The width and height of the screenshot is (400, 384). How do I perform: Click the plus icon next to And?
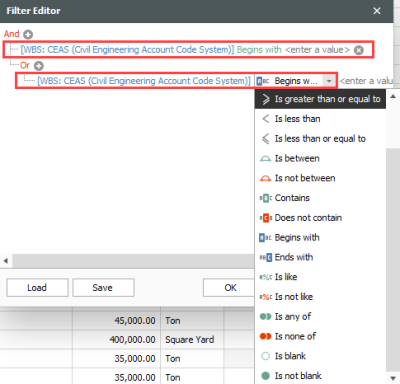(x=28, y=34)
